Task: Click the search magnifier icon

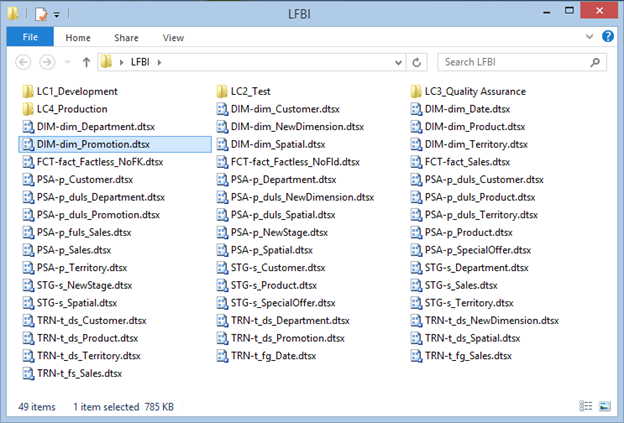Action: tap(595, 62)
